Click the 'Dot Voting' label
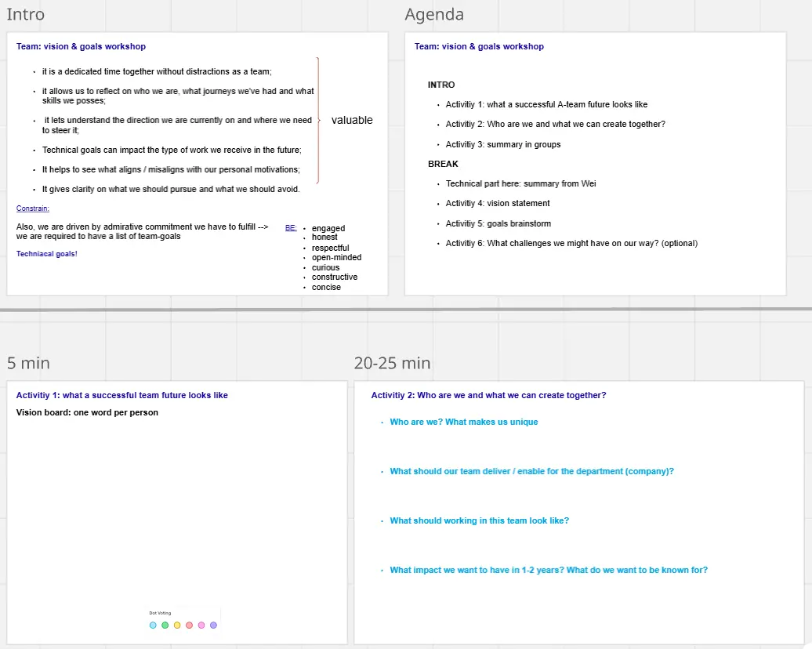 coord(160,613)
